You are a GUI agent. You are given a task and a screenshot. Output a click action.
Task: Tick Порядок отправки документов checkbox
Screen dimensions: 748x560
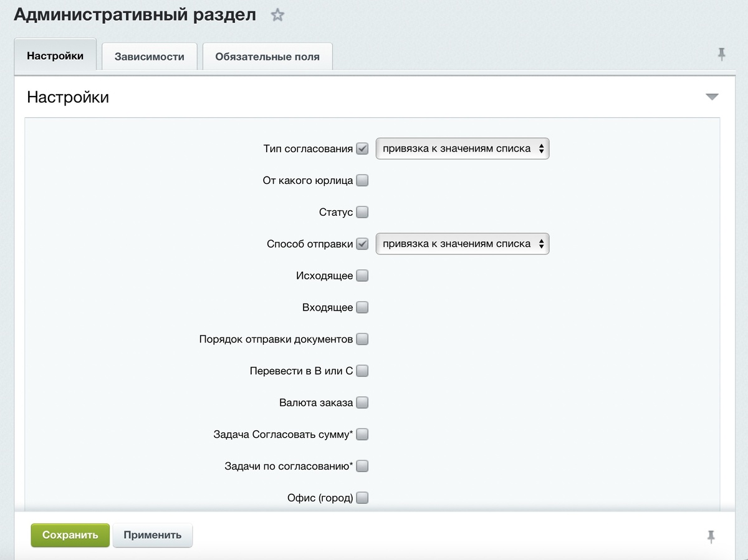(362, 339)
